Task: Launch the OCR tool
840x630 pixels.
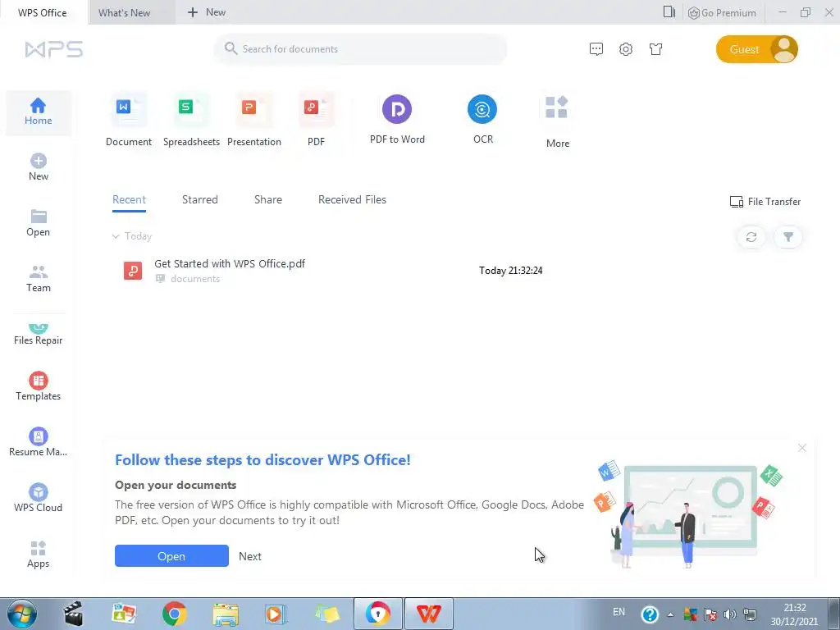Action: 482,120
